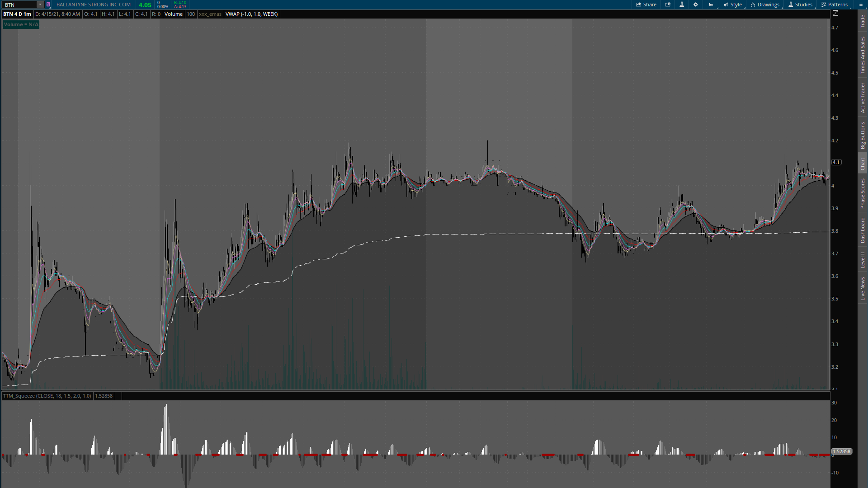Open the Drawings tools menu
The height and width of the screenshot is (488, 868).
(x=765, y=5)
